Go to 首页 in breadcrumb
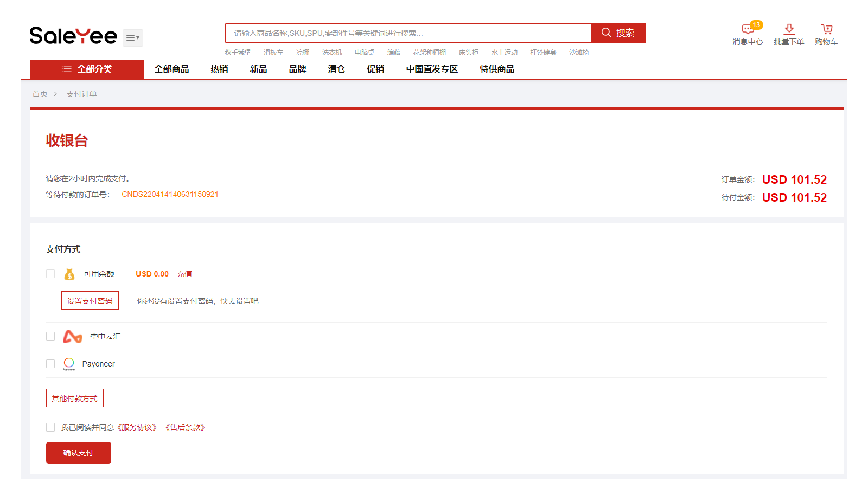This screenshot has width=868, height=488. (x=40, y=94)
